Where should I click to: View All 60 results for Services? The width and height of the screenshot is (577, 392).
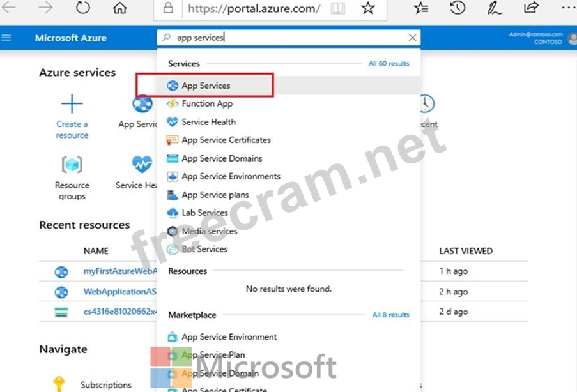[x=389, y=64]
